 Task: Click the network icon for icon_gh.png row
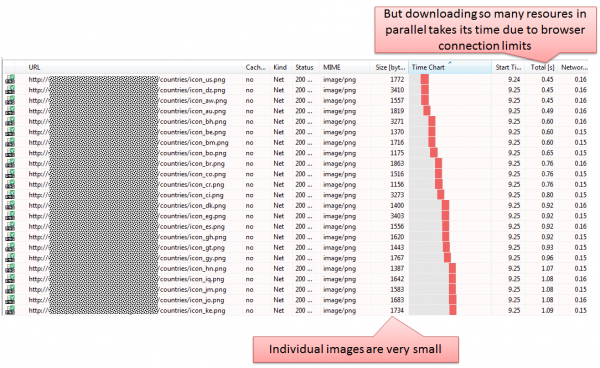(10, 237)
